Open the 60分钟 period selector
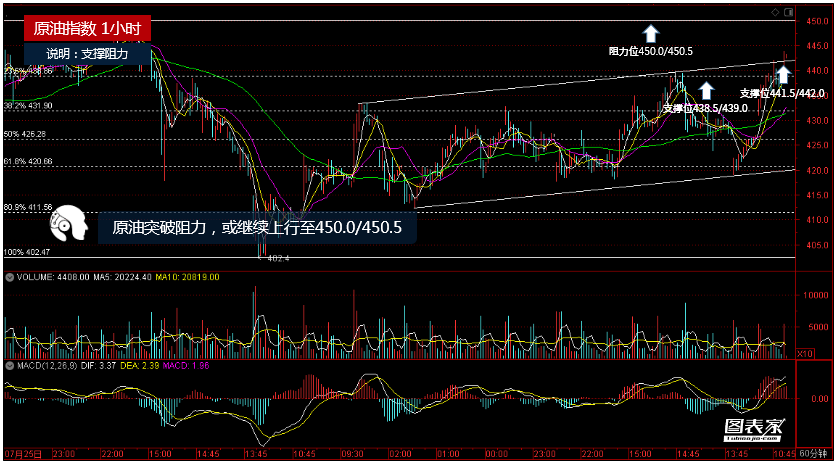This screenshot has height=464, width=836. click(813, 454)
